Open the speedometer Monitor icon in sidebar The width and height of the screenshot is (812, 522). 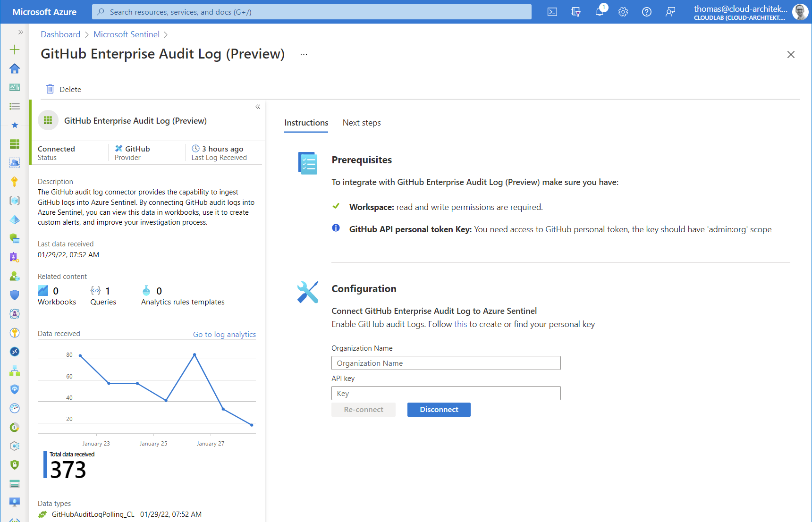(15, 408)
